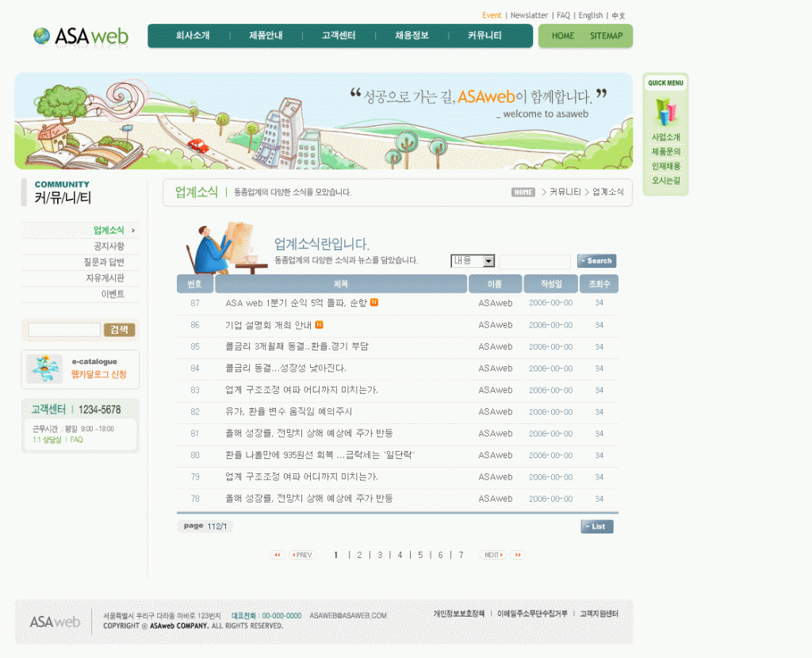Click the NEXT pagination arrow
The height and width of the screenshot is (658, 812).
(492, 555)
